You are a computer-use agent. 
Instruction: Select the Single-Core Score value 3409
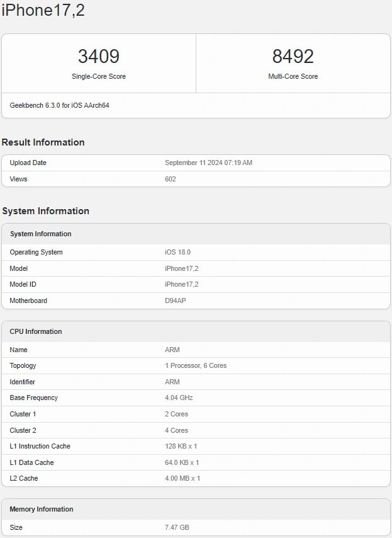pos(98,56)
